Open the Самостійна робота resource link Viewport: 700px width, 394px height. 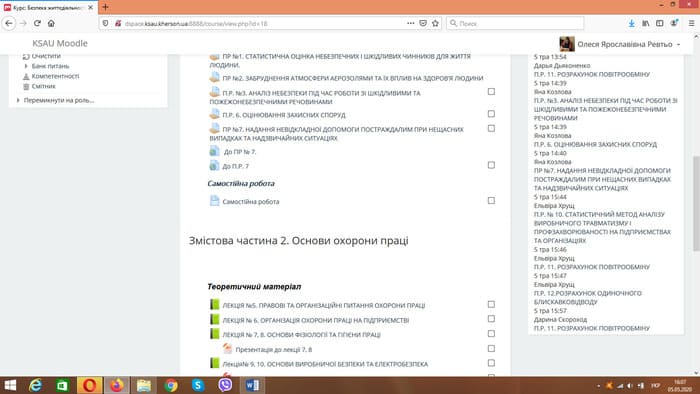tap(251, 202)
